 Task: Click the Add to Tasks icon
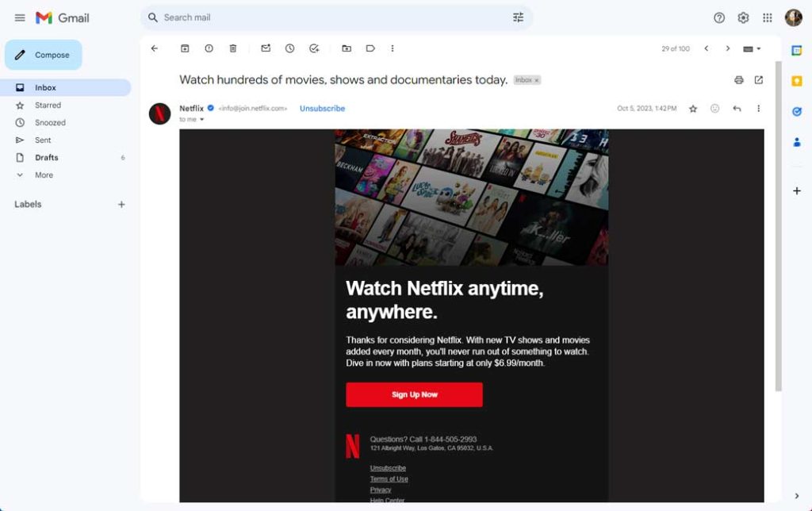(314, 48)
